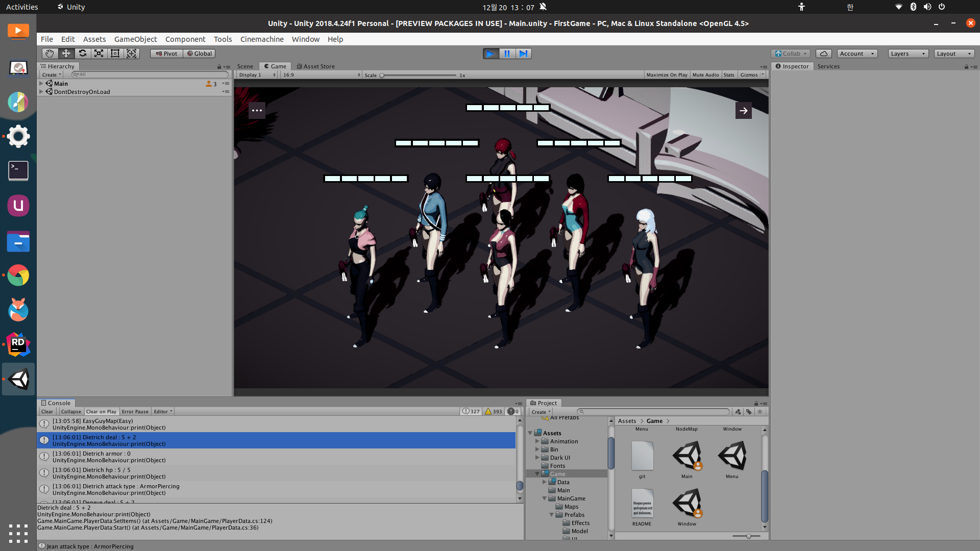Adjust the Project icon size slider

(746, 536)
